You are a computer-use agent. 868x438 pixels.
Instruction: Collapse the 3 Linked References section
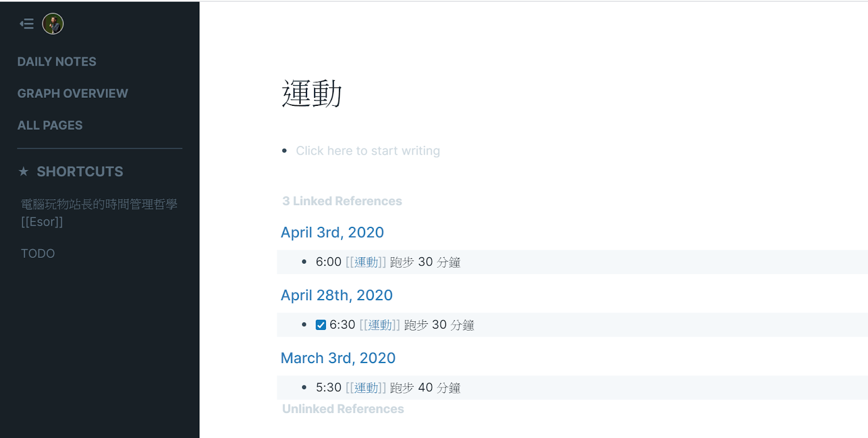coord(341,201)
